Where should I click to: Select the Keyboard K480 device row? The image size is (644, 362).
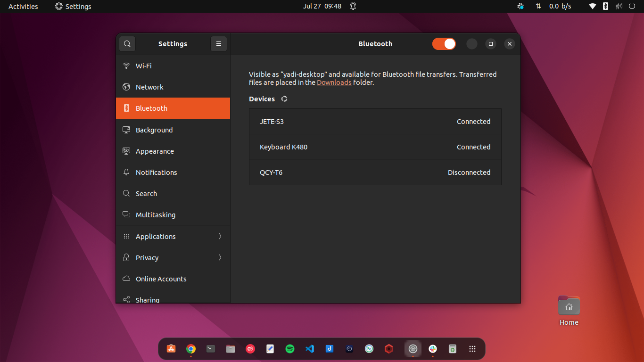tap(375, 147)
